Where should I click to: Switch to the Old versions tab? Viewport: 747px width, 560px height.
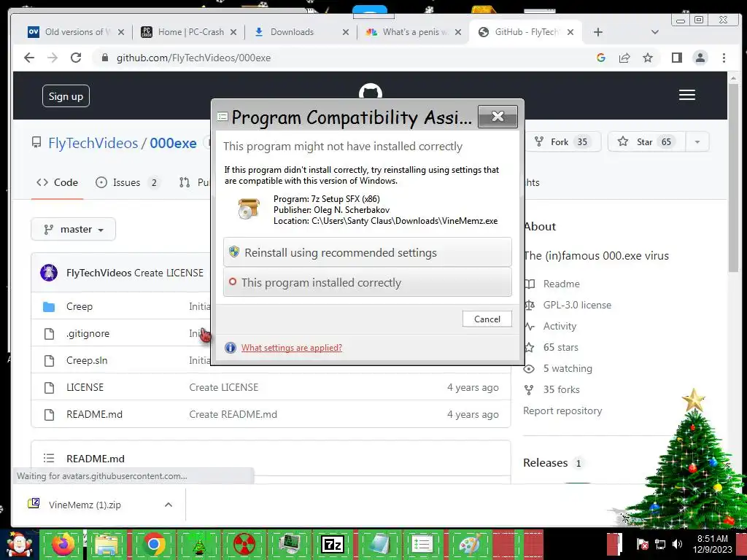point(76,32)
